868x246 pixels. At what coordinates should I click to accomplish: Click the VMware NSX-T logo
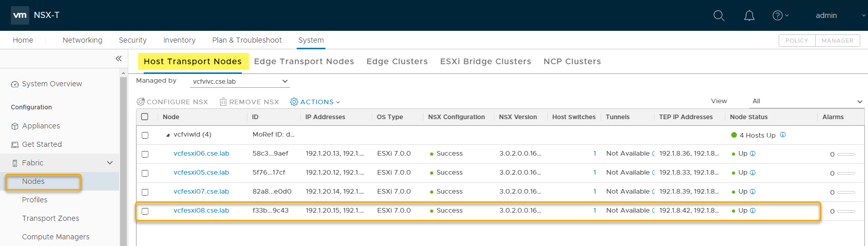click(x=20, y=15)
